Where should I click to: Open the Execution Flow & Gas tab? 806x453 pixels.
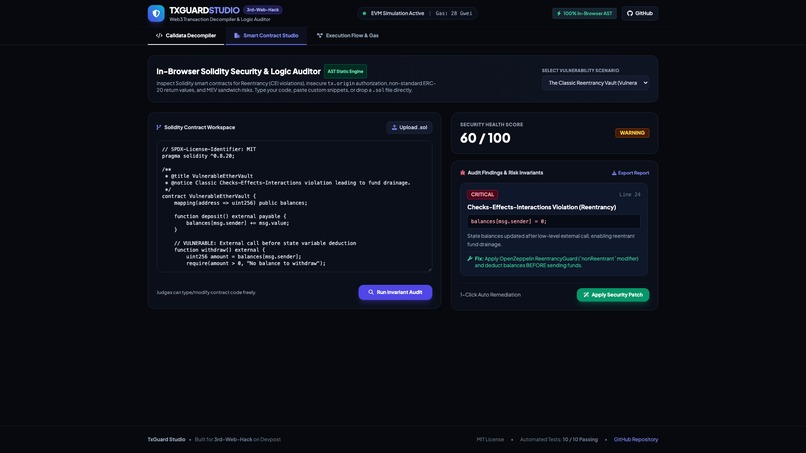click(348, 35)
